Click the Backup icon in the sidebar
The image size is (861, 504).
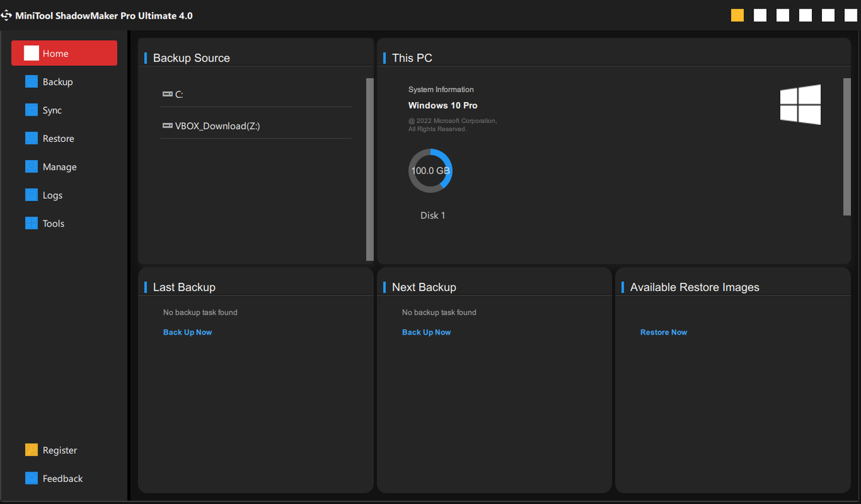(x=32, y=81)
